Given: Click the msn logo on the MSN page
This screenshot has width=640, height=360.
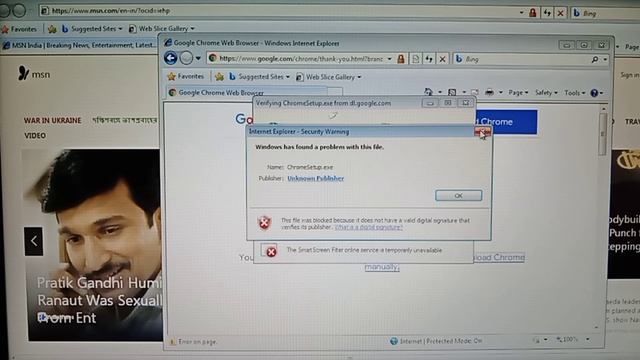Looking at the screenshot, I should click(34, 74).
